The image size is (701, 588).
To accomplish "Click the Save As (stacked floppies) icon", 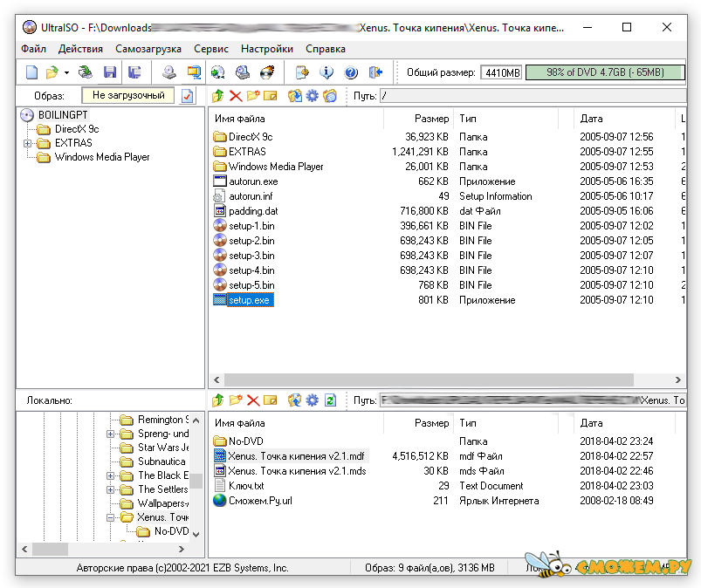I will tap(134, 72).
